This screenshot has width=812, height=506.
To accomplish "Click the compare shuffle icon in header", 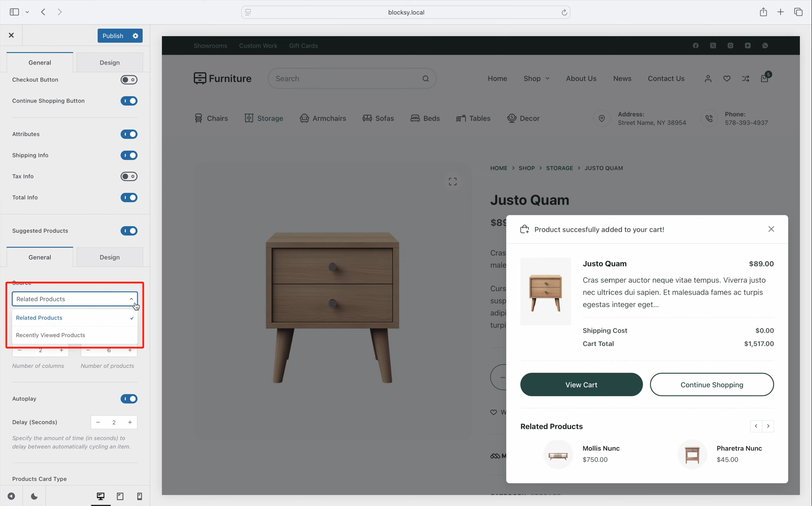I will click(745, 78).
